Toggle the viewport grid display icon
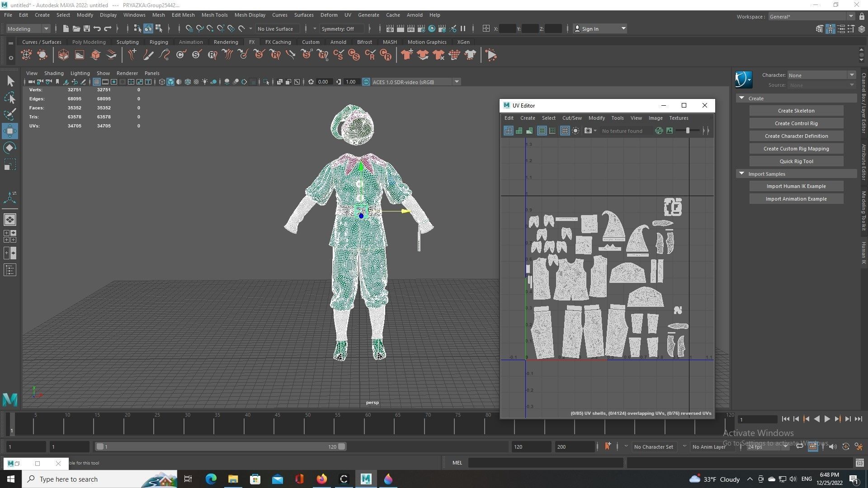Viewport: 868px width, 488px height. pos(96,82)
